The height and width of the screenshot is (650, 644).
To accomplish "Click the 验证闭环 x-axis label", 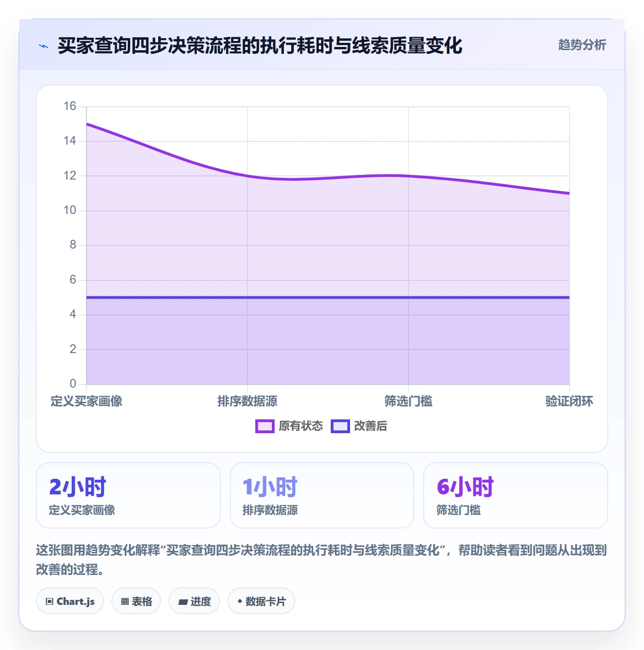I will point(569,401).
